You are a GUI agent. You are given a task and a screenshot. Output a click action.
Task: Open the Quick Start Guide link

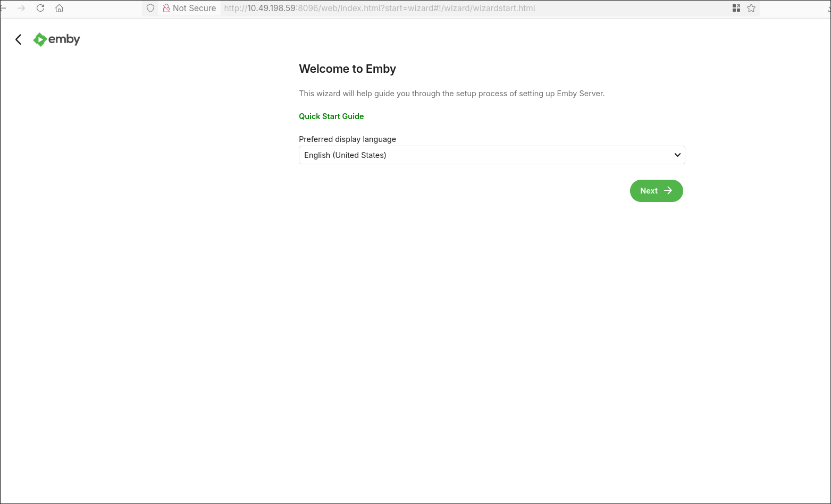coord(331,116)
